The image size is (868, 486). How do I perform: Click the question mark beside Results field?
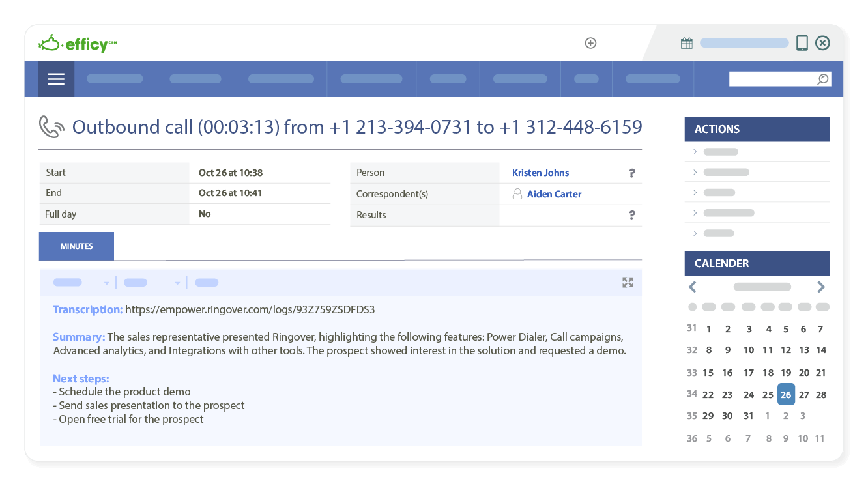[x=631, y=214]
